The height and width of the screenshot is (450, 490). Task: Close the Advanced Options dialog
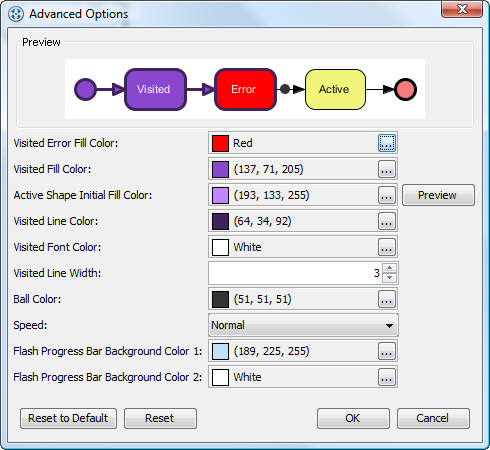pyautogui.click(x=462, y=9)
